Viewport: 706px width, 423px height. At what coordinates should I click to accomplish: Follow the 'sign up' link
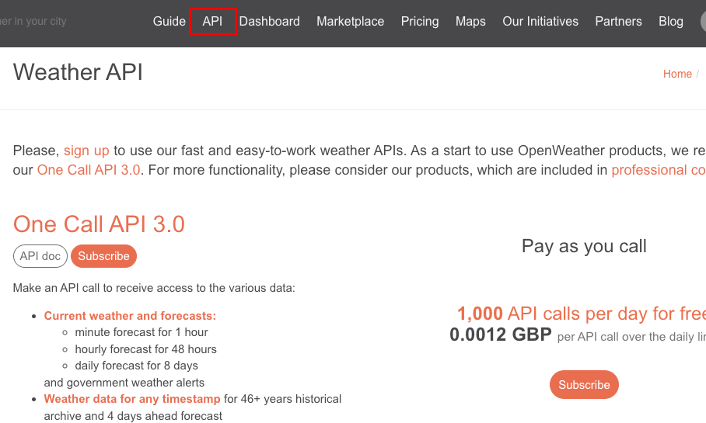86,150
